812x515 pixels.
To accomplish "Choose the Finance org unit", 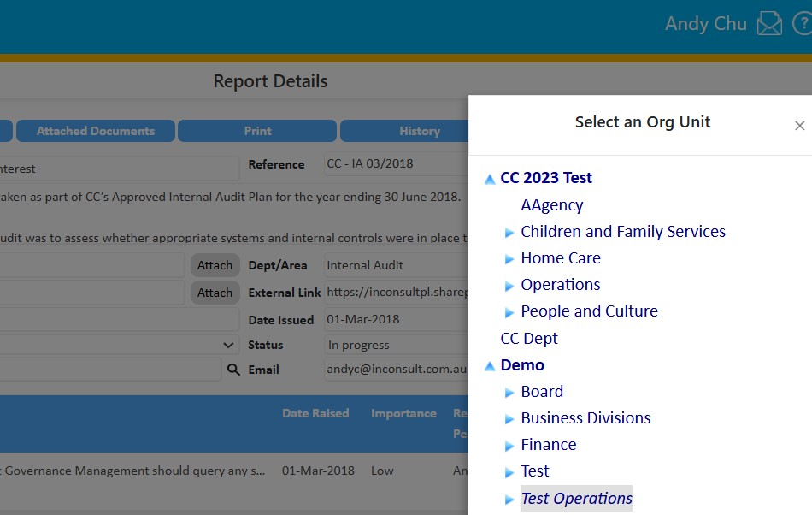I will click(548, 445).
